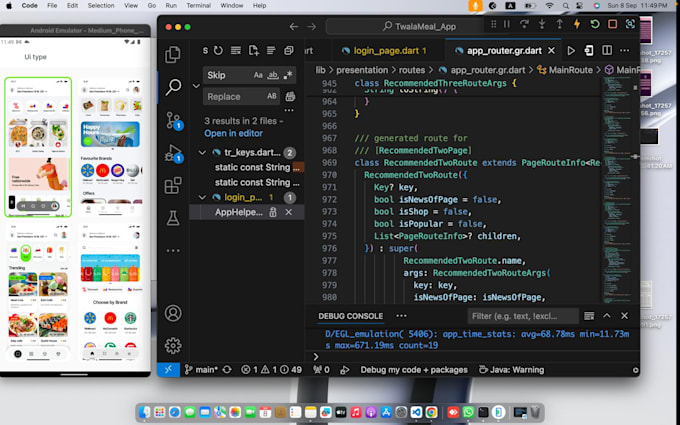Screen dimensions: 680x425
Task: Select the DEBUG CONSOLE tab
Action: (350, 316)
